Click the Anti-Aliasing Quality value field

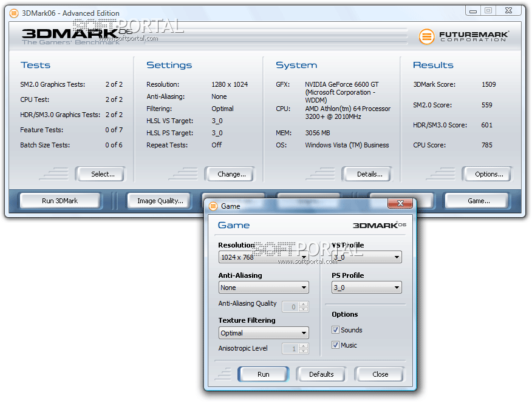click(x=291, y=307)
